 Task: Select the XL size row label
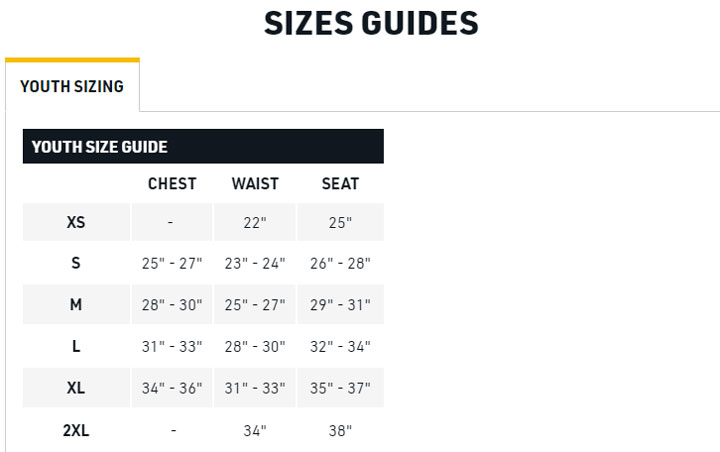(x=76, y=388)
